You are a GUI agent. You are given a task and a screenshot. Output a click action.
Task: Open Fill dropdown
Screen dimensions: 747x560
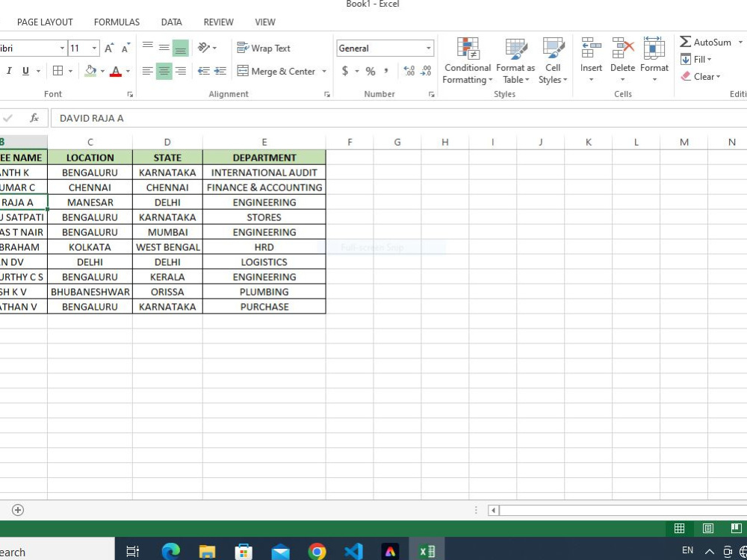click(695, 60)
